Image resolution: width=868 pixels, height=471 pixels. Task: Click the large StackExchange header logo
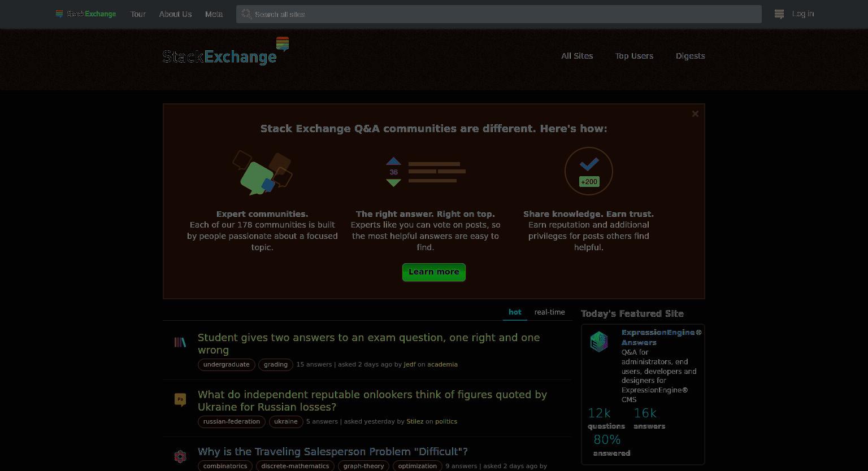(x=226, y=51)
